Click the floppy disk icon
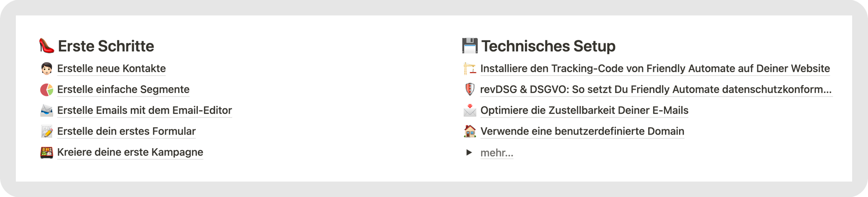This screenshot has width=868, height=197. point(470,45)
